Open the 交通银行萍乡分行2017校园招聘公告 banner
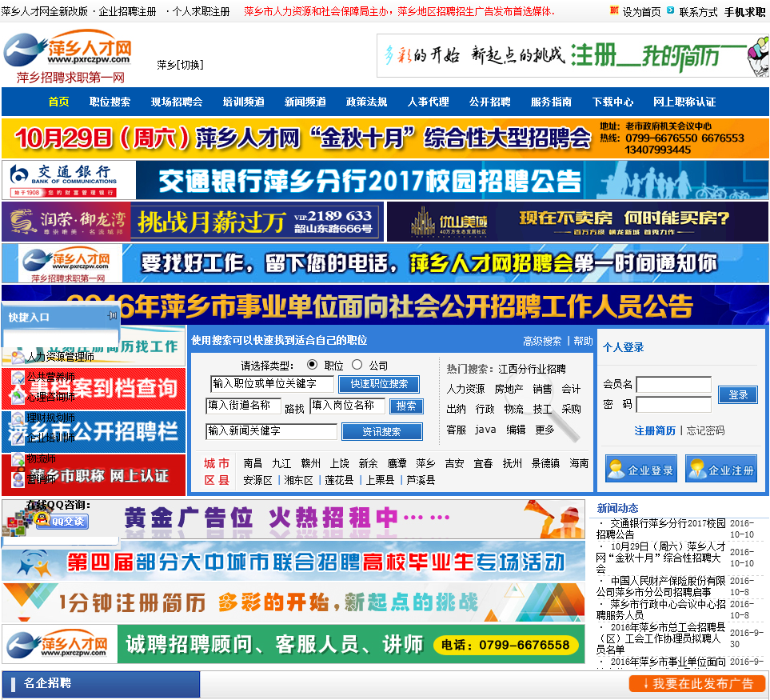 385,180
